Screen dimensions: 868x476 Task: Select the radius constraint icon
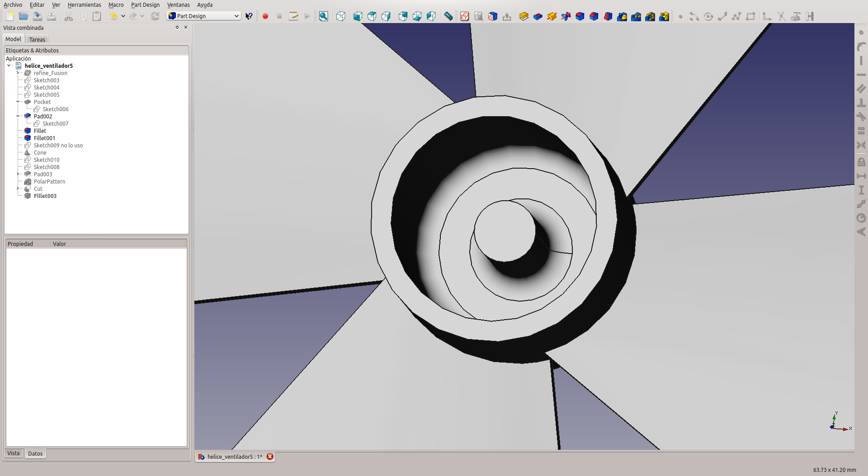click(861, 218)
